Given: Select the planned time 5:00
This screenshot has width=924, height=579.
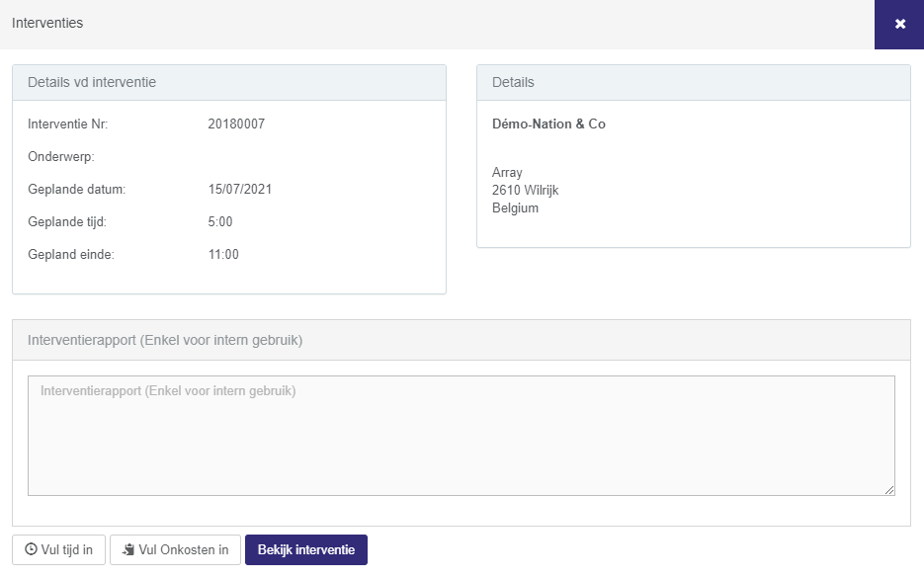Looking at the screenshot, I should [220, 222].
